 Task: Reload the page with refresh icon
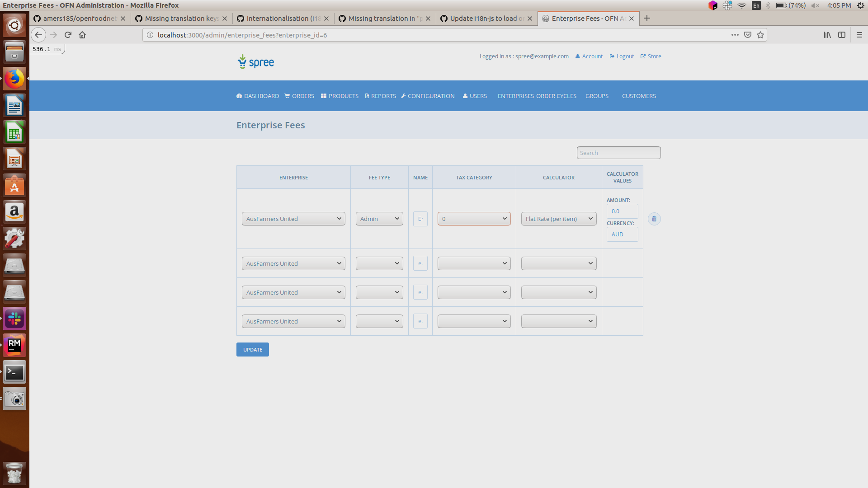tap(68, 35)
